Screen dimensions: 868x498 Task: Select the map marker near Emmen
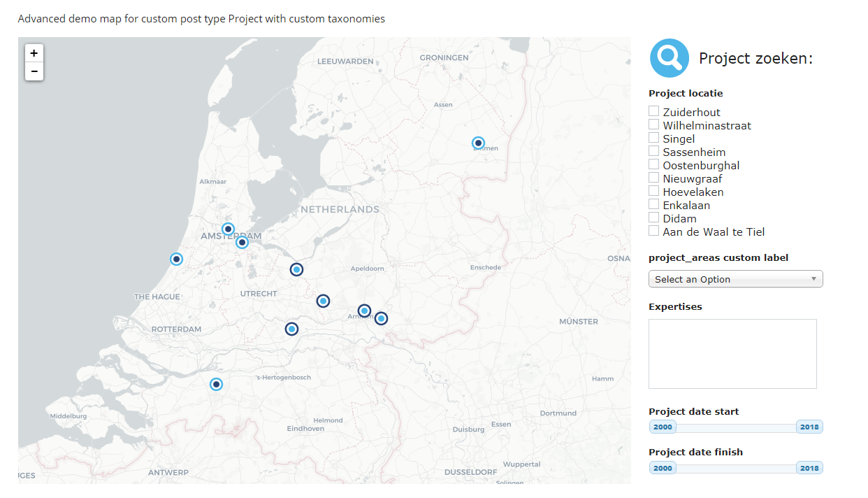click(x=478, y=143)
